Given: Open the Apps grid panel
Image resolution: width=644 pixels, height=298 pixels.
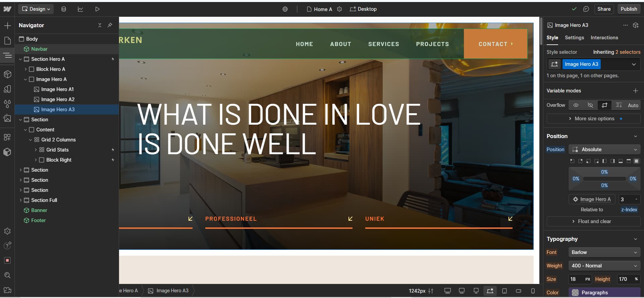Looking at the screenshot, I should coord(7,137).
